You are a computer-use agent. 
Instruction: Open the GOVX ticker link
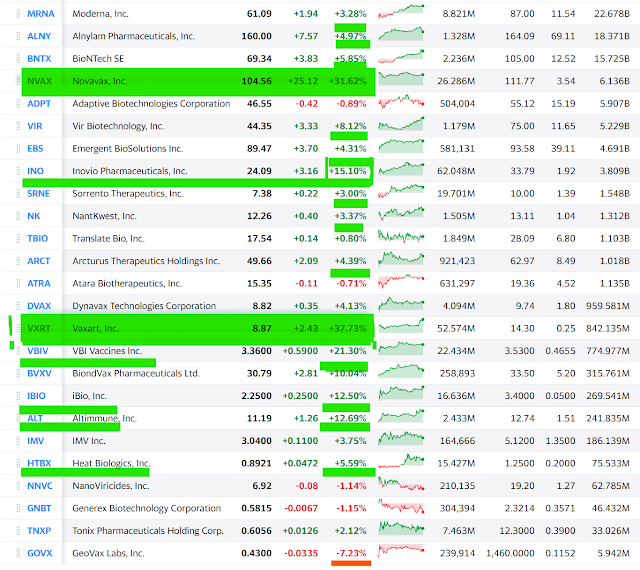[40, 553]
